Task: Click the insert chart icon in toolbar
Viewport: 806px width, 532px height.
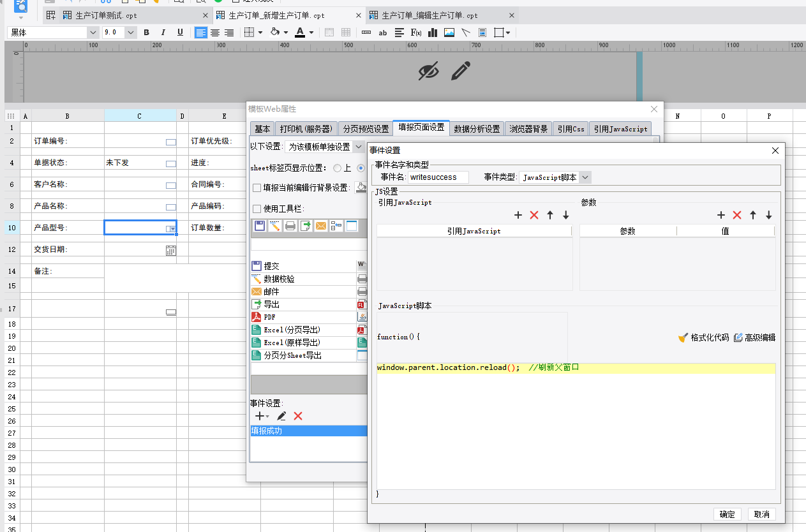Action: pos(433,33)
